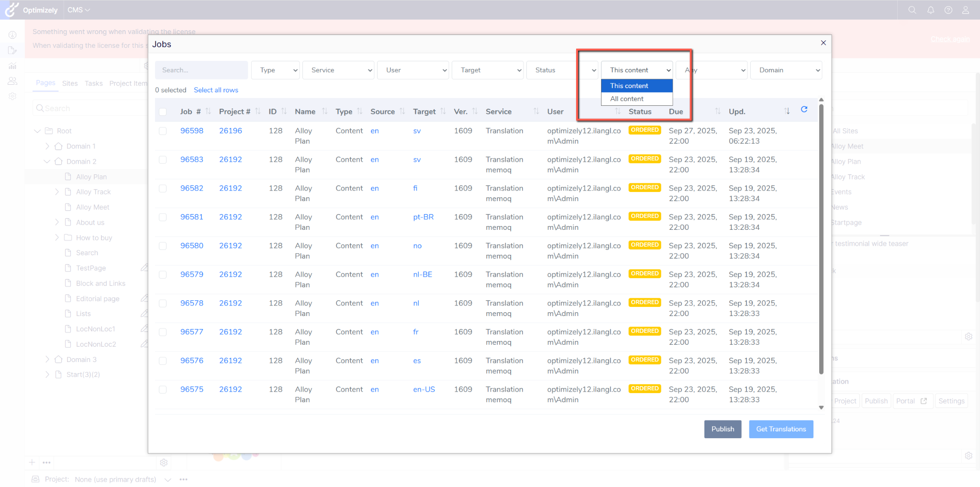
Task: Open the CMS product switcher dropdown
Action: pyautogui.click(x=78, y=10)
